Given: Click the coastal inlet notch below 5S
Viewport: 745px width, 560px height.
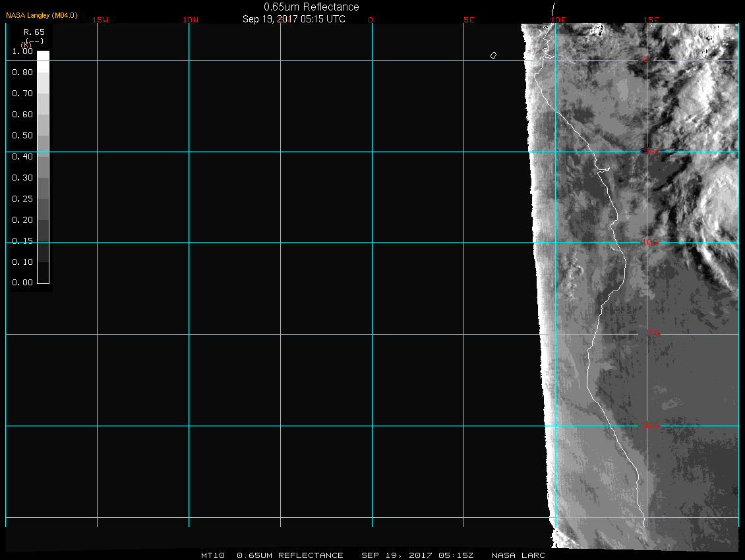Looking at the screenshot, I should click(x=603, y=169).
